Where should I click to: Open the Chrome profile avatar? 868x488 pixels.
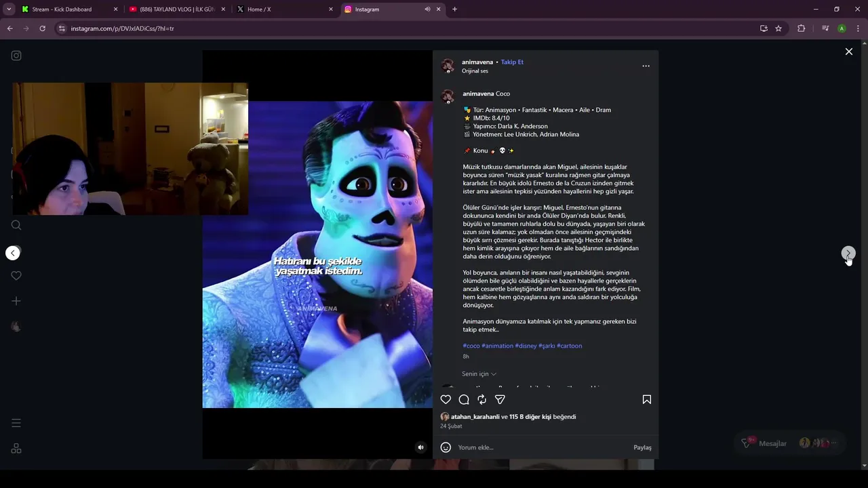click(842, 28)
